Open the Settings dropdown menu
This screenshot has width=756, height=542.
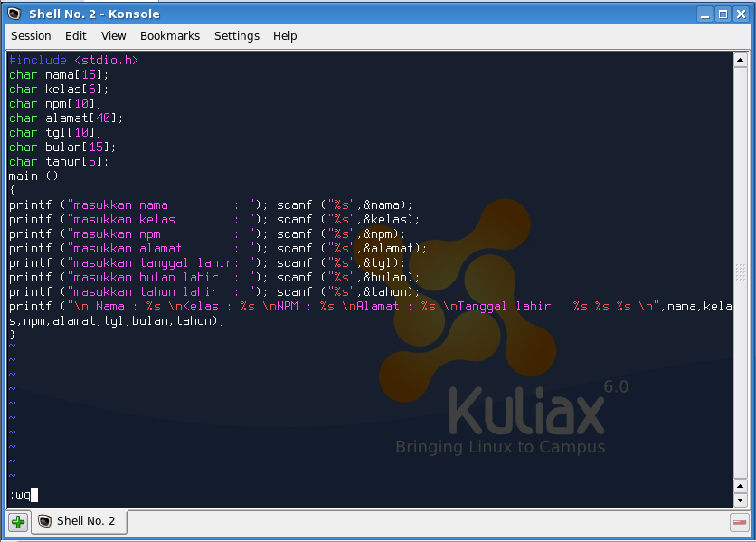[x=236, y=36]
